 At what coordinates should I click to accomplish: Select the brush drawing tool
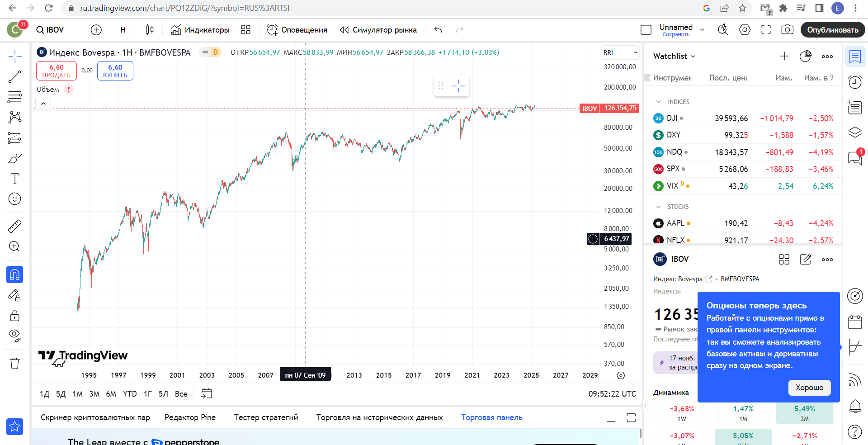click(x=15, y=158)
